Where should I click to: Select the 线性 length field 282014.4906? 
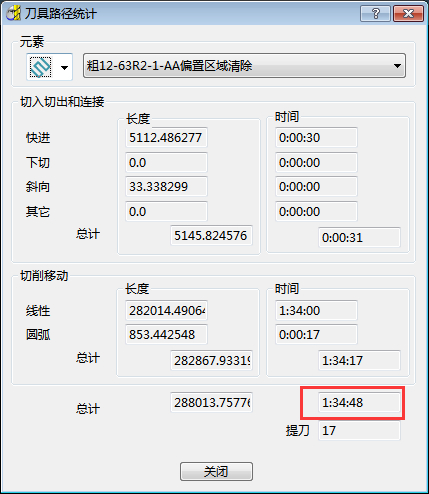click(x=166, y=310)
